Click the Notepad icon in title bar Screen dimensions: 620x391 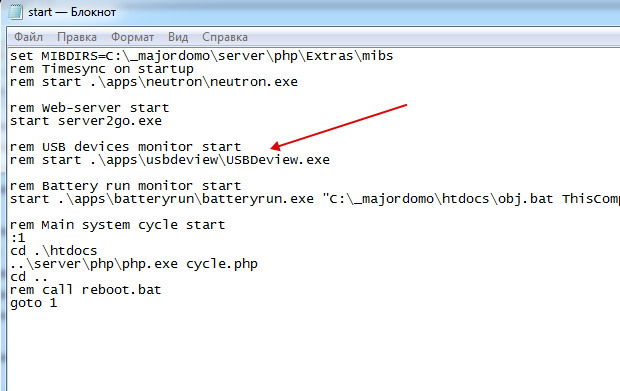pyautogui.click(x=15, y=12)
